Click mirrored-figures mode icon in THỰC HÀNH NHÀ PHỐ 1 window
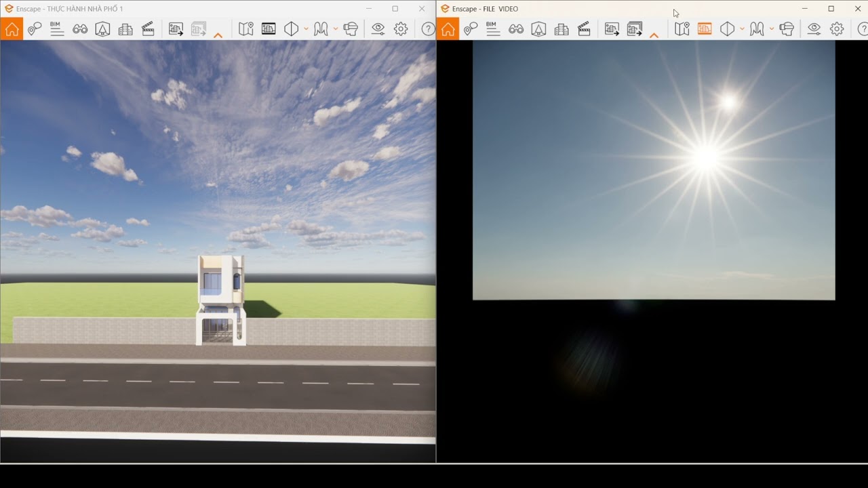This screenshot has width=868, height=488. [x=321, y=29]
